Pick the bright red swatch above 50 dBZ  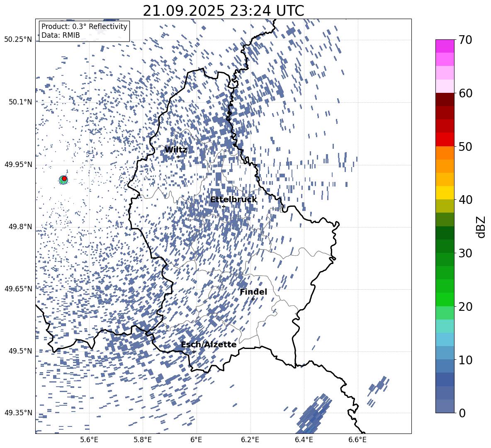(445, 140)
